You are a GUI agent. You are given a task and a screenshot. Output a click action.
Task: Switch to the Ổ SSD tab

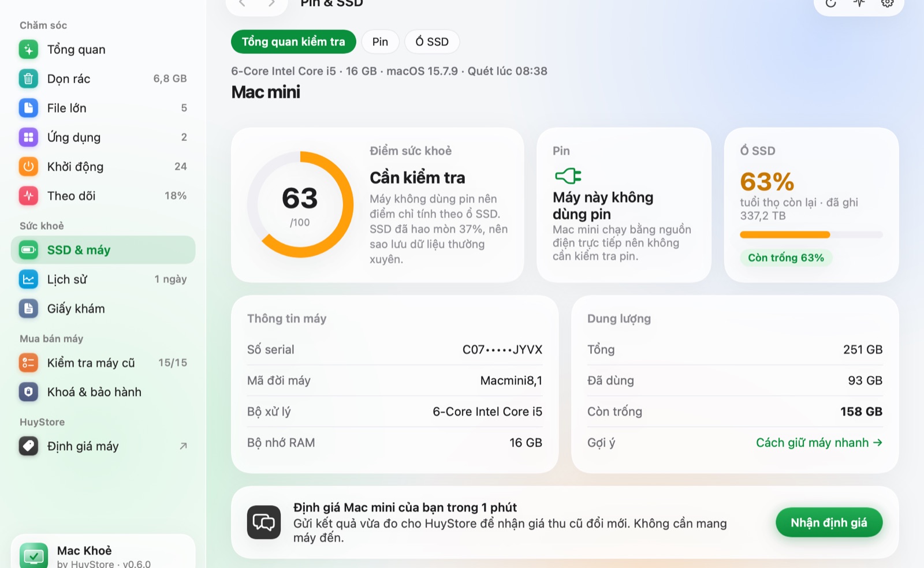432,42
